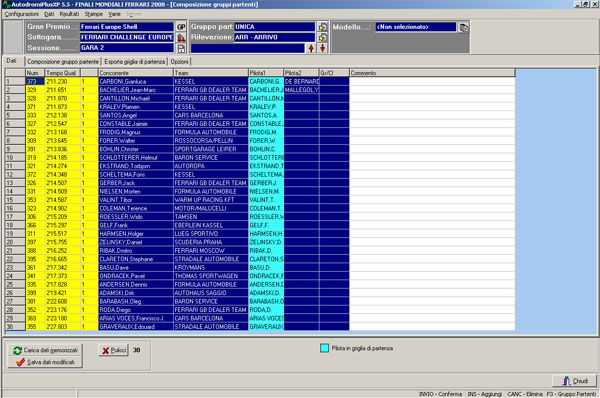The width and height of the screenshot is (600, 398).
Task: Click row header number 10
Action: 15,157
